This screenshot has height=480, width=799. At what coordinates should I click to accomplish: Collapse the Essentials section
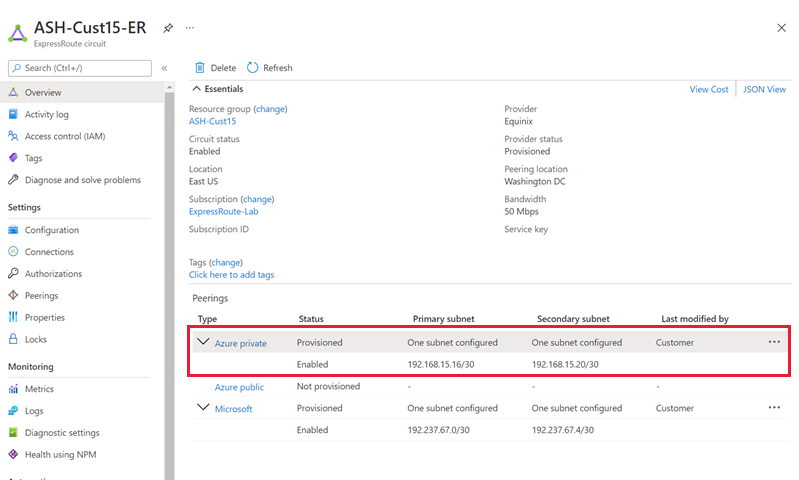click(196, 89)
